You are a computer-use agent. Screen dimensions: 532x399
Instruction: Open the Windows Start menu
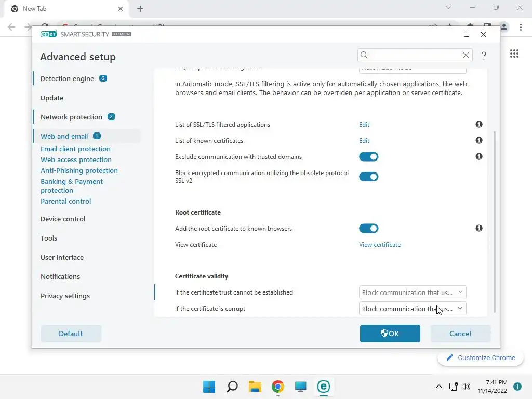pos(209,387)
